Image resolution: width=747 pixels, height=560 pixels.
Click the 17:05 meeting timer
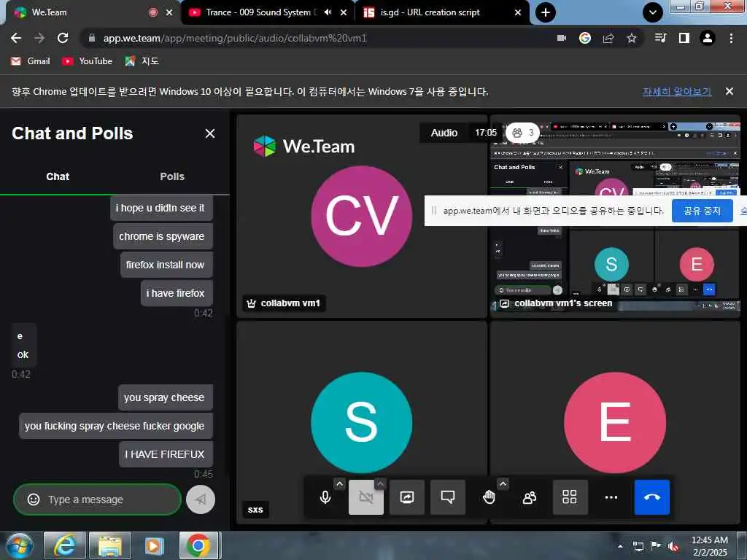pyautogui.click(x=485, y=133)
